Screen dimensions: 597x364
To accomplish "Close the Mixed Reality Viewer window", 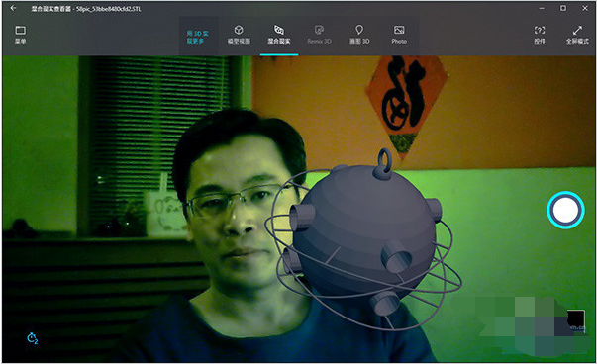I will point(585,8).
